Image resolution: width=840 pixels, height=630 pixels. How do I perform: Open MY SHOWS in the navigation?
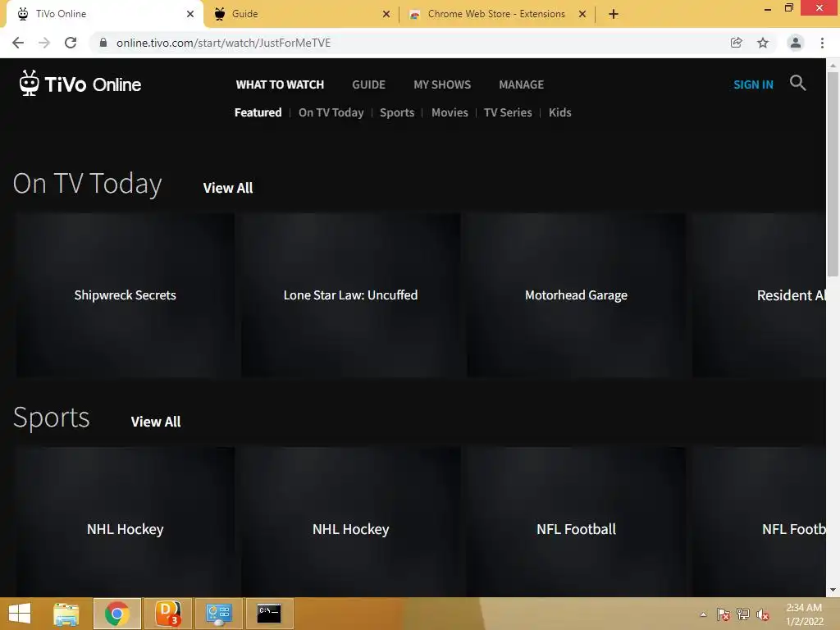click(442, 84)
